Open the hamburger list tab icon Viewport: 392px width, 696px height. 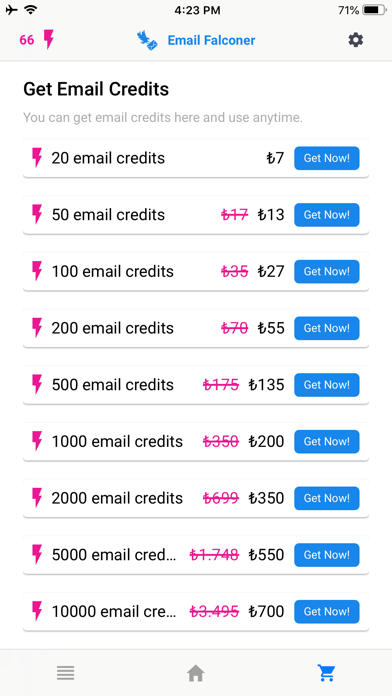click(66, 673)
